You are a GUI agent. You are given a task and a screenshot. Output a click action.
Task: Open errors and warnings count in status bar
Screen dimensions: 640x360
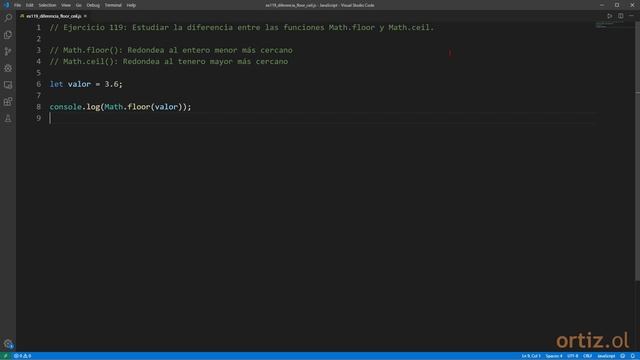point(22,356)
